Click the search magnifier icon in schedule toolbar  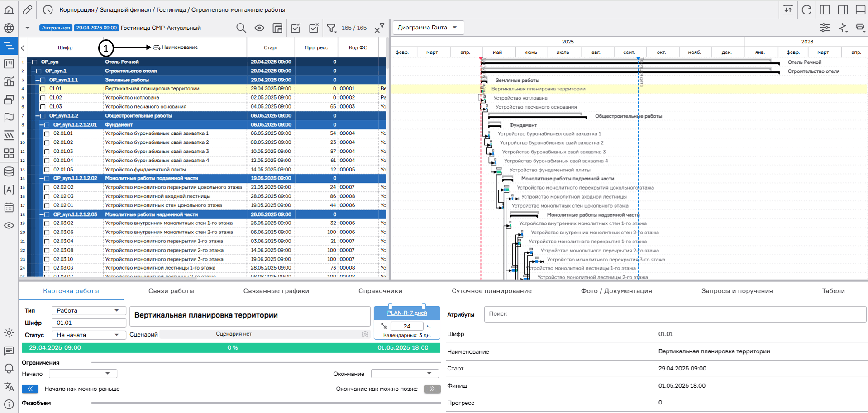point(241,28)
